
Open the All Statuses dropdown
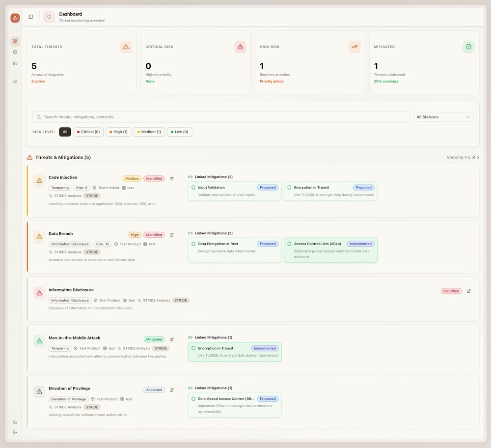click(x=443, y=117)
